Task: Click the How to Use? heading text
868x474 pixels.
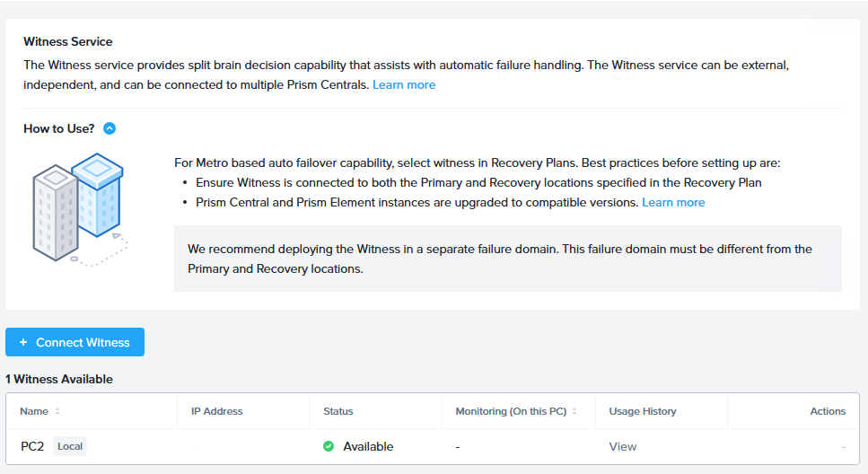Action: coord(58,128)
